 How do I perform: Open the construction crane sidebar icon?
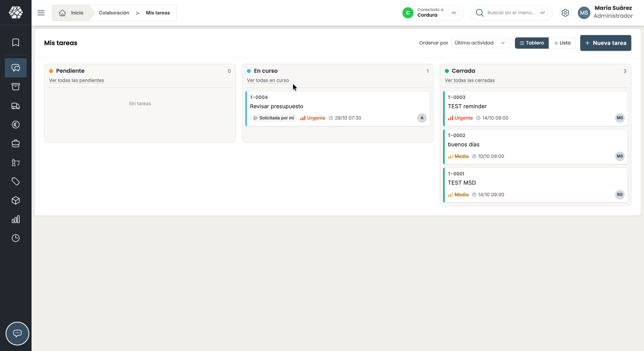coord(16,163)
